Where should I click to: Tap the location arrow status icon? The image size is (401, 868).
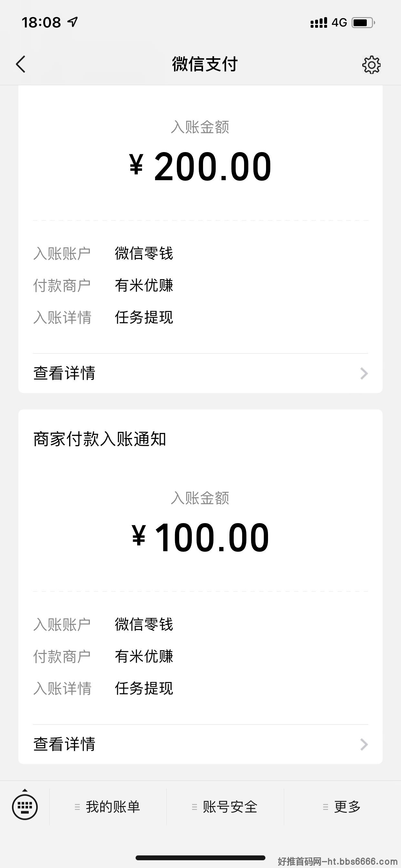pyautogui.click(x=72, y=22)
